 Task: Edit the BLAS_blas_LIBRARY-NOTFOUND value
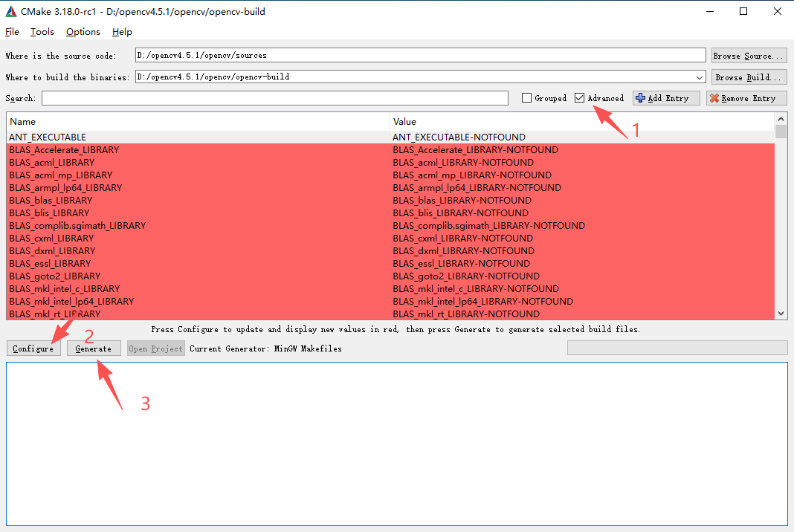tap(462, 201)
